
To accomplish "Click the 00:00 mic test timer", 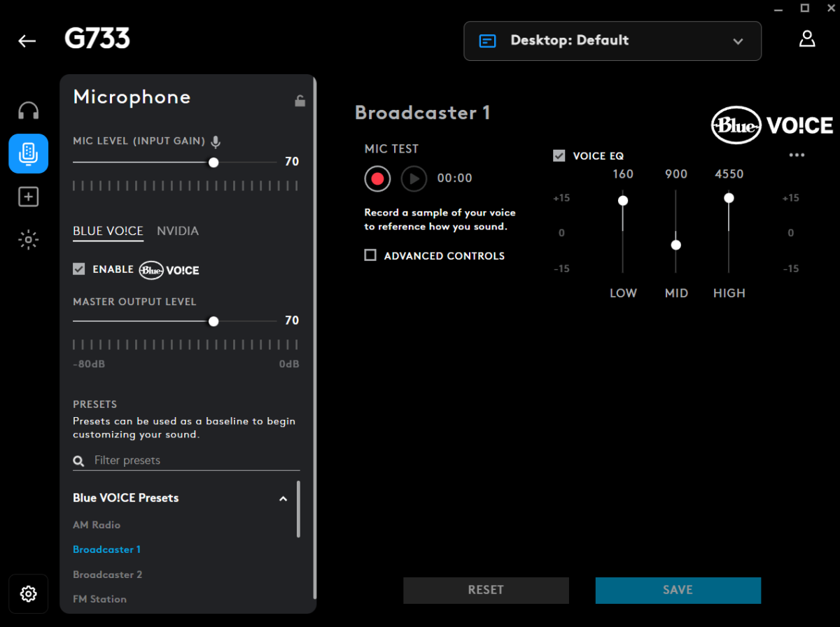I will (455, 178).
